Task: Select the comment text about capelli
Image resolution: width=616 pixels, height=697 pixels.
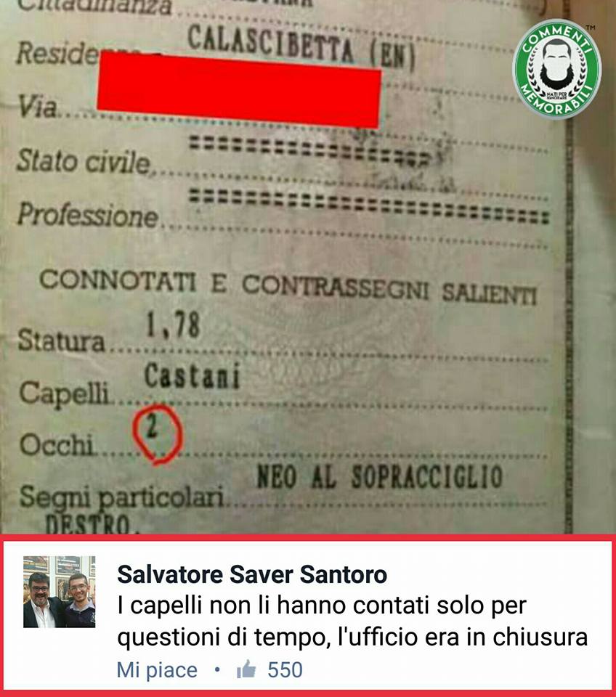Action: coord(352,621)
